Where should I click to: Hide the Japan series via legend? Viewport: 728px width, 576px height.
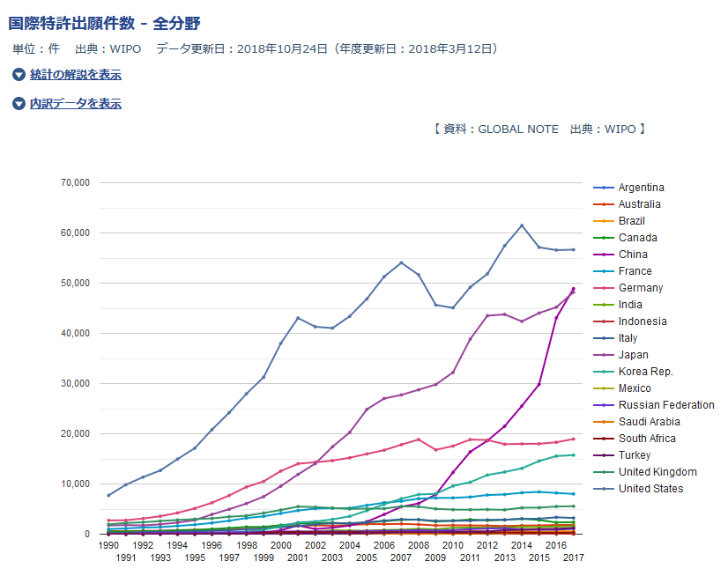(633, 355)
